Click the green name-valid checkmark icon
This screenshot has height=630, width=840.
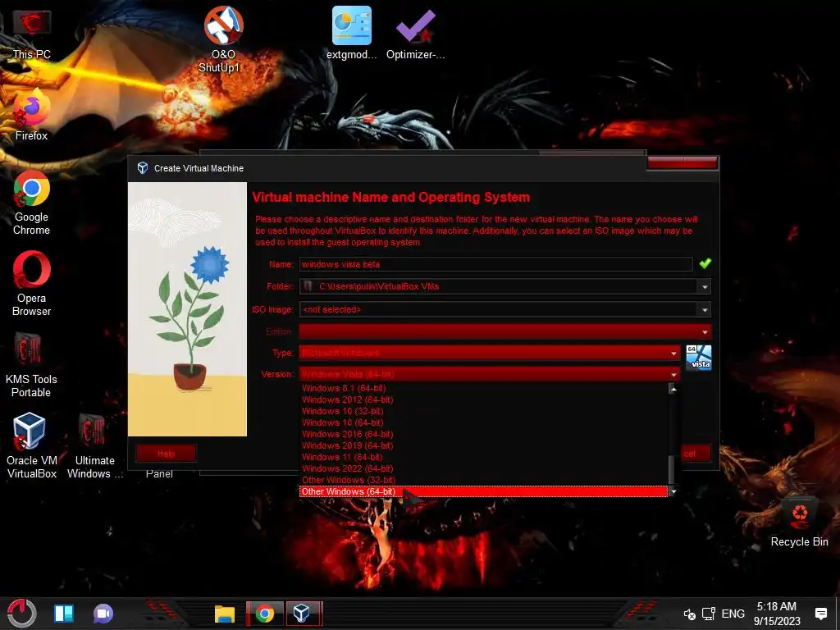coord(705,263)
